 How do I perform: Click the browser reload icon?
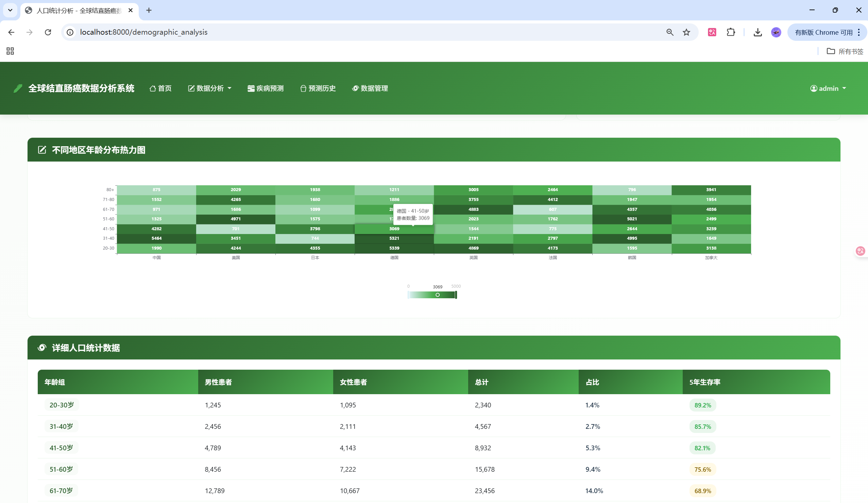click(x=48, y=32)
